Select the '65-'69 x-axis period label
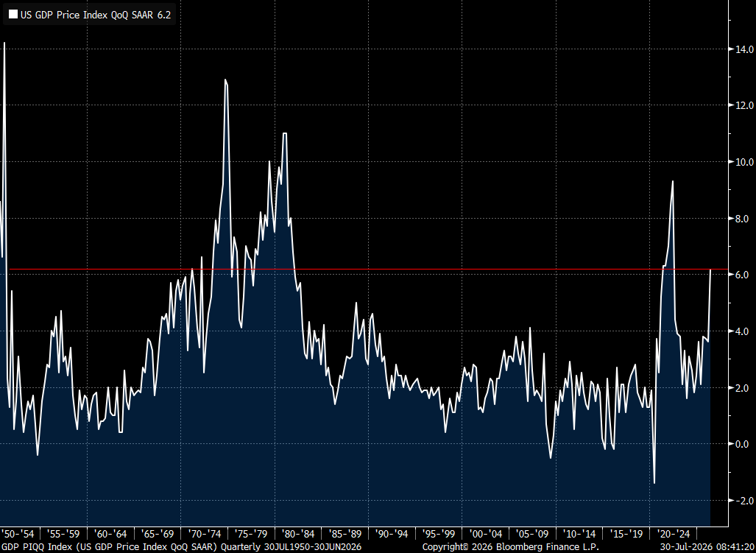The image size is (756, 553). coord(158,534)
